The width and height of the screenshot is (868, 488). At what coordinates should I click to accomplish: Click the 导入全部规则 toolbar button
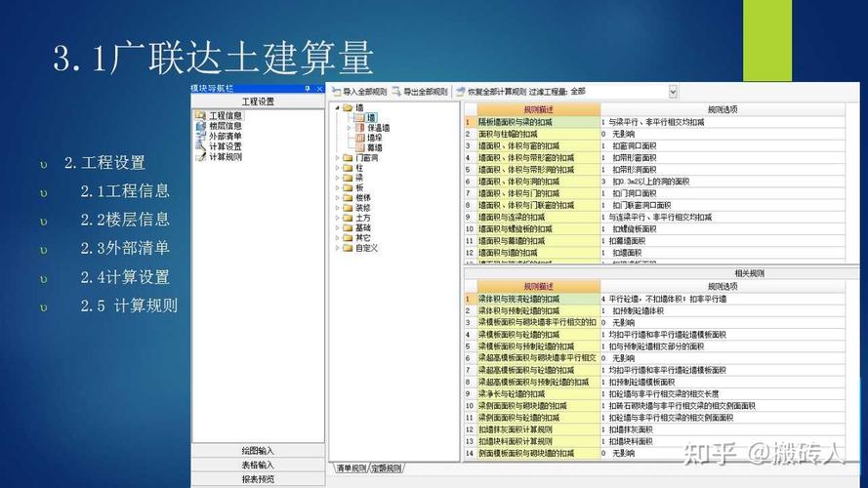359,92
